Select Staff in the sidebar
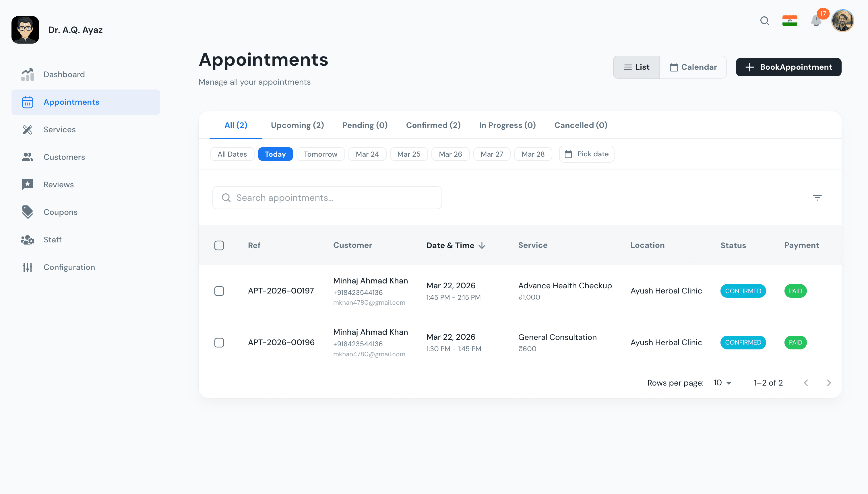 point(53,240)
